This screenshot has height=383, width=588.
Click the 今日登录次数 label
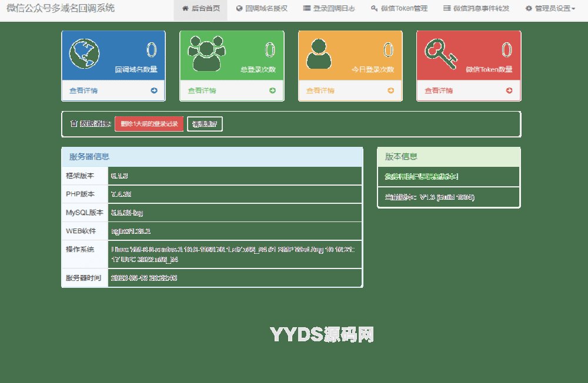373,69
